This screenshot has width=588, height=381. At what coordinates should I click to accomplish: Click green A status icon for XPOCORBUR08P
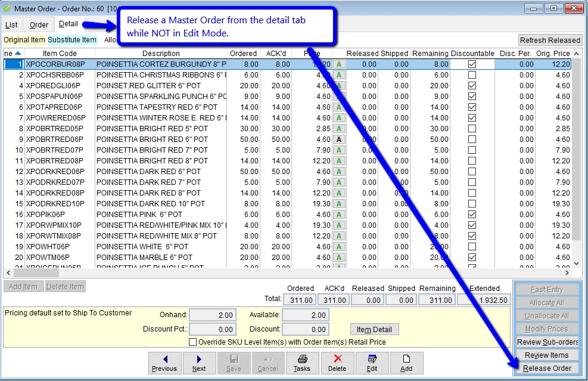pos(339,64)
